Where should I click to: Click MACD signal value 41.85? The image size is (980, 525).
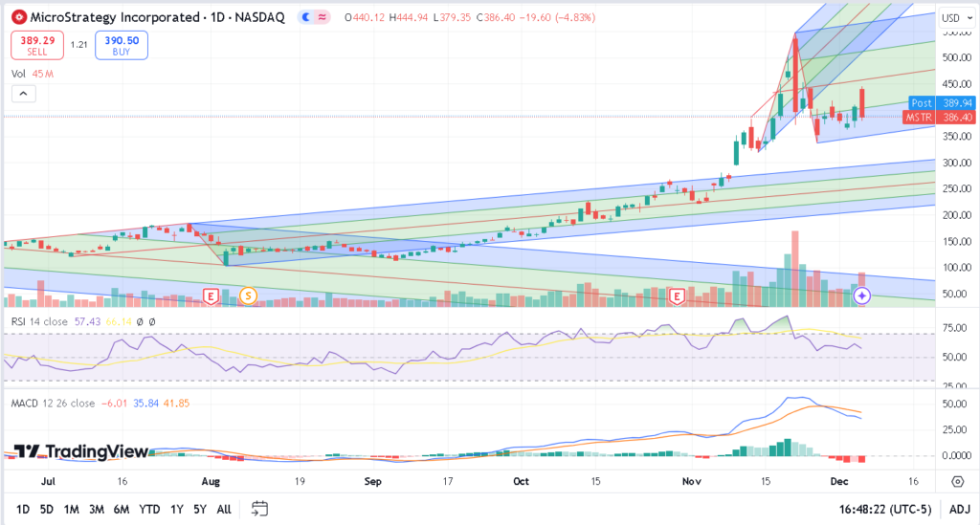point(176,404)
